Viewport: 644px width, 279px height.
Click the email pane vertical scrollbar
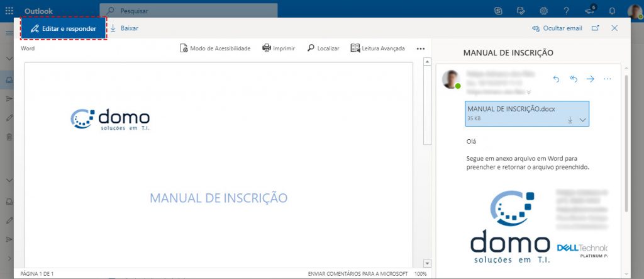pos(626,144)
